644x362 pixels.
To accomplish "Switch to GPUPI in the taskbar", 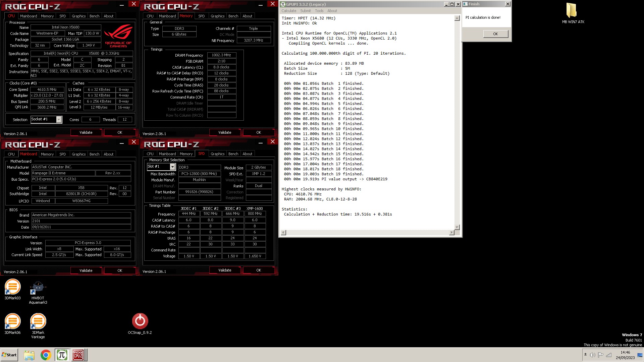I will [x=62, y=355].
